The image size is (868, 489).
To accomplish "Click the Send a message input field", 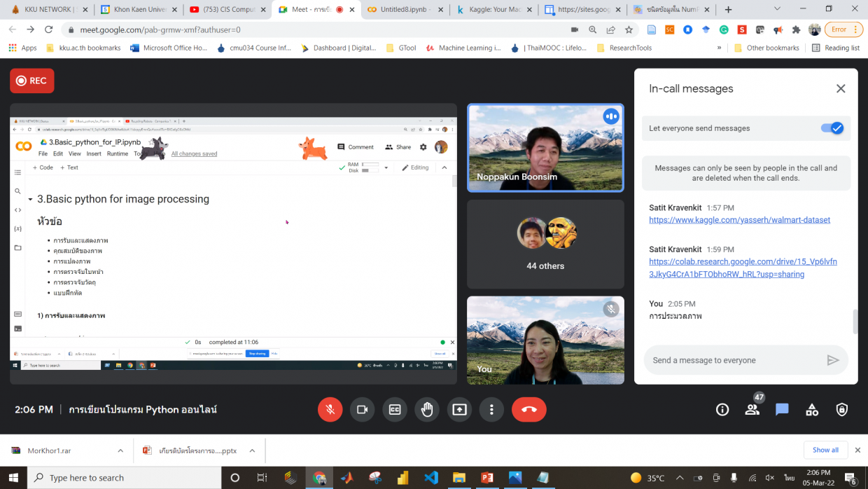I will click(x=735, y=360).
